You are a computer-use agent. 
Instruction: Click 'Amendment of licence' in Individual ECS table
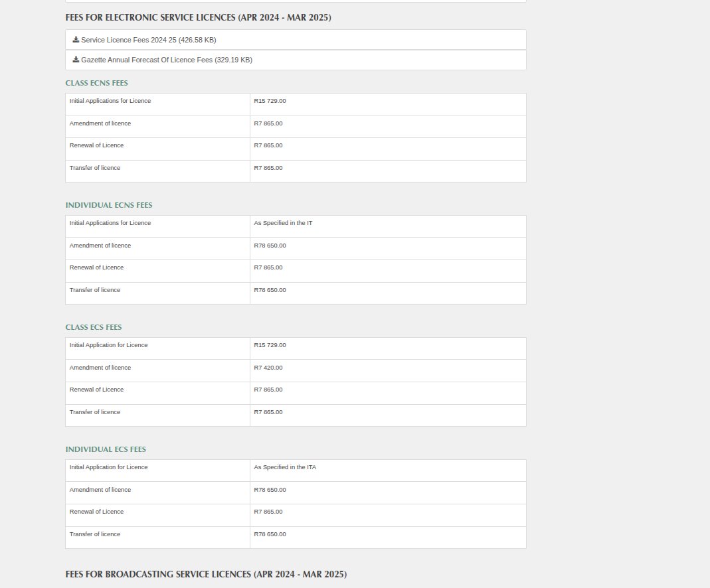coord(100,490)
